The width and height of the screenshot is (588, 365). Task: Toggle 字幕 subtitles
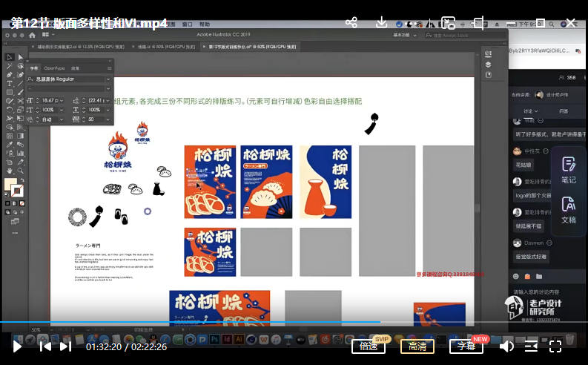point(466,346)
